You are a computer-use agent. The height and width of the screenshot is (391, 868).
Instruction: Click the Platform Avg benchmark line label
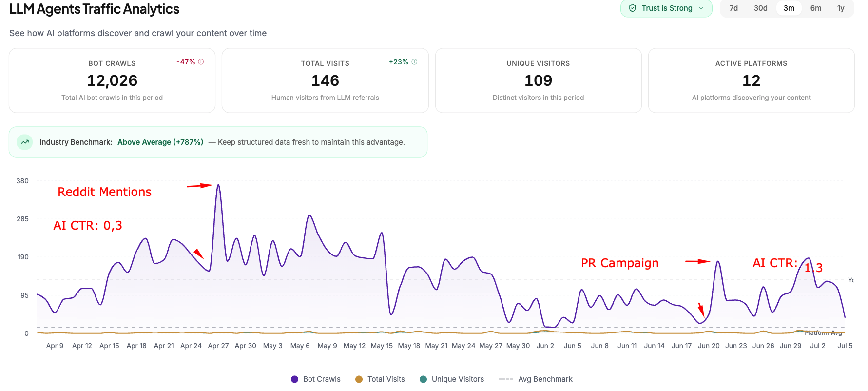pyautogui.click(x=823, y=333)
